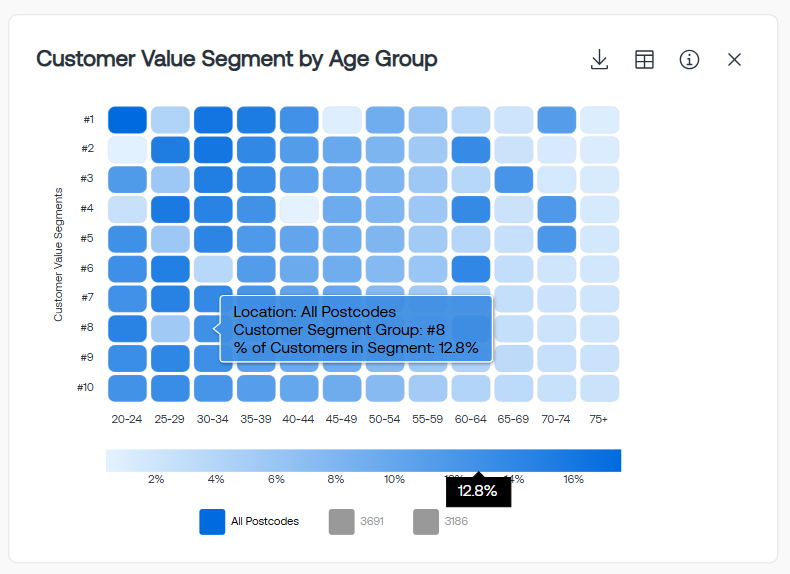790x574 pixels.
Task: Select heatmap cell segment #5, age 70-74
Action: tap(556, 239)
